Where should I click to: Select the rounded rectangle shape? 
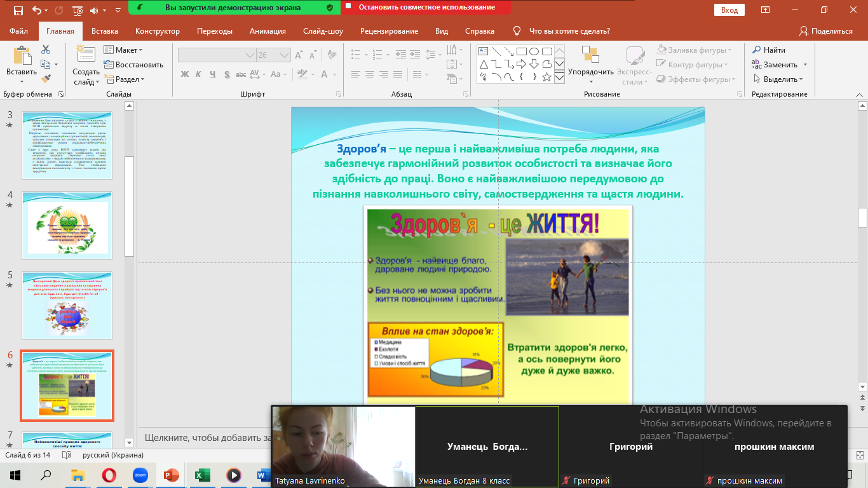546,51
